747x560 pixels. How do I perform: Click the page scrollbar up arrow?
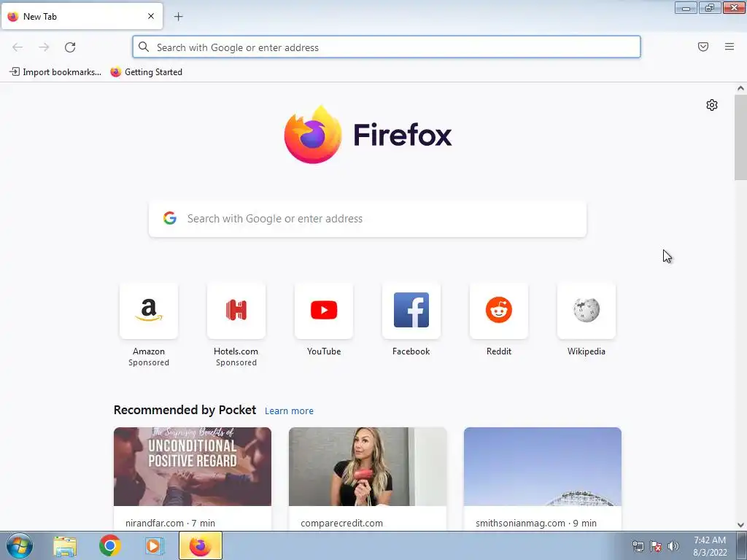tap(740, 88)
